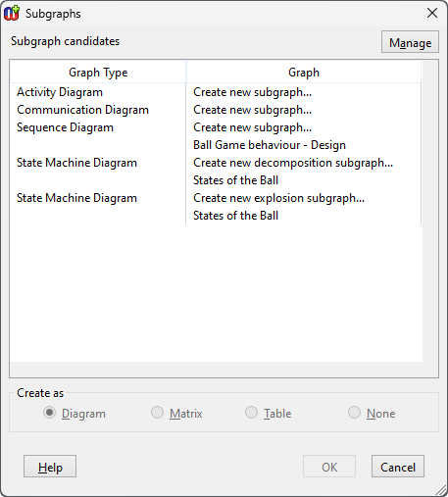448x497 pixels.
Task: Open the Manage button
Action: coord(410,42)
